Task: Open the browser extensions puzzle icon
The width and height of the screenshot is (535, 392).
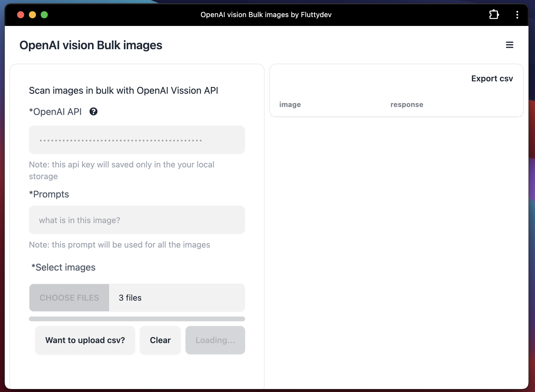Action: pyautogui.click(x=494, y=14)
